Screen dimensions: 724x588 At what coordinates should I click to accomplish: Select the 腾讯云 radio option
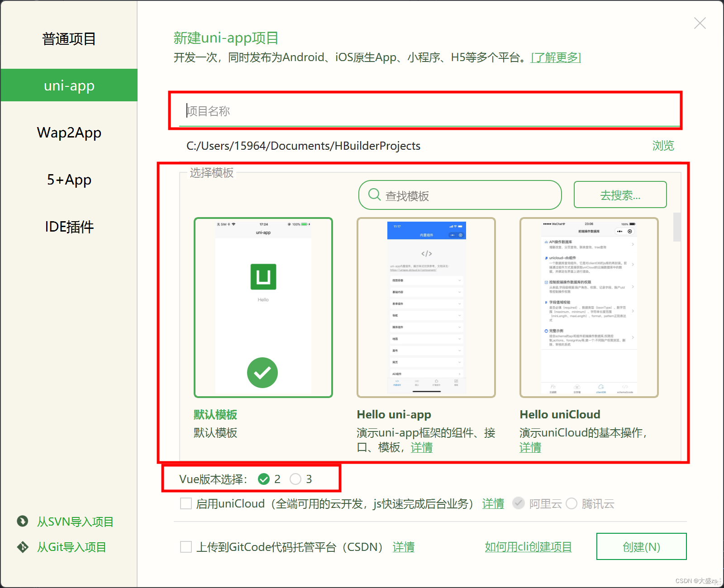[x=572, y=503]
